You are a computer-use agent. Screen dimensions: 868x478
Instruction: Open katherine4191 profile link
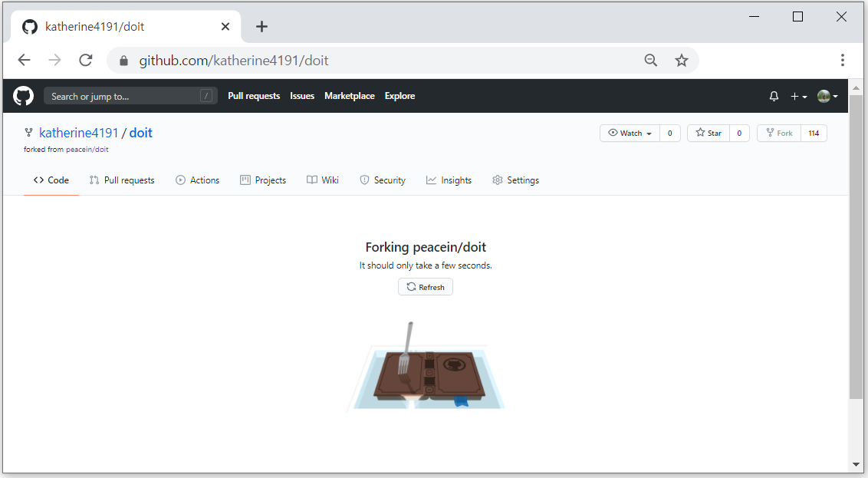tap(79, 133)
